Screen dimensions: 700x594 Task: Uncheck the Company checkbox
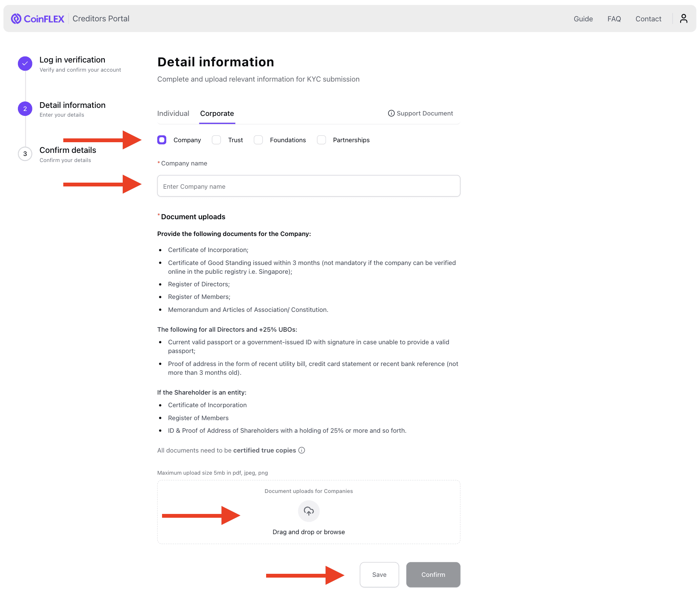pyautogui.click(x=162, y=140)
